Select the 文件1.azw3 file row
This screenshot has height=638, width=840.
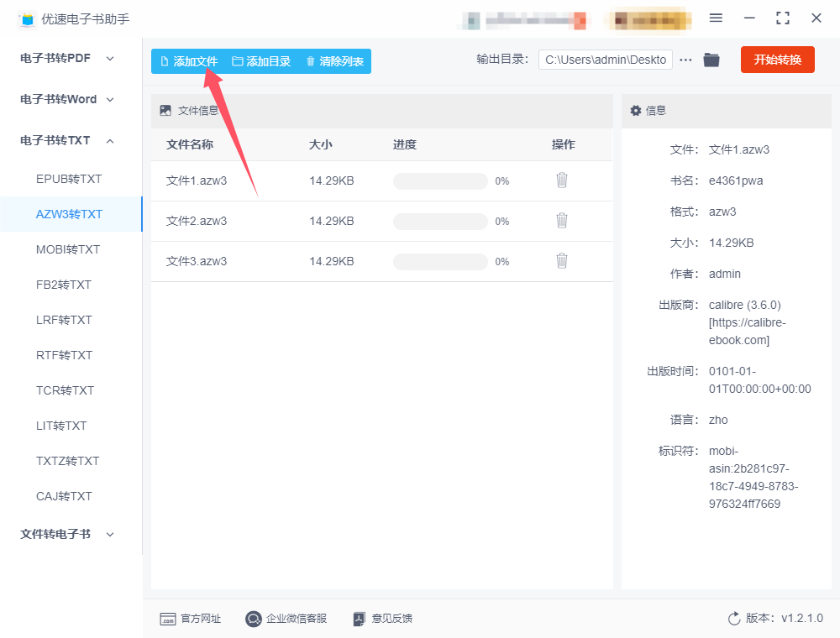pyautogui.click(x=381, y=181)
